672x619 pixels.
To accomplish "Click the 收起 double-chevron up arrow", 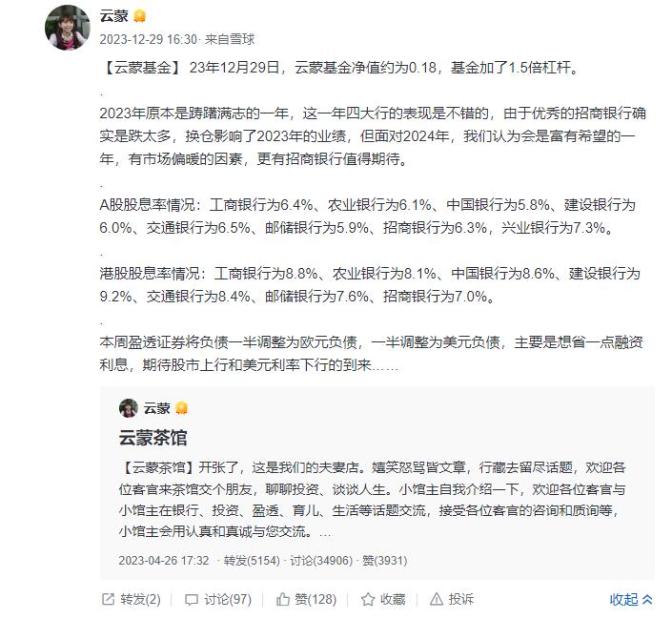I will 648,599.
